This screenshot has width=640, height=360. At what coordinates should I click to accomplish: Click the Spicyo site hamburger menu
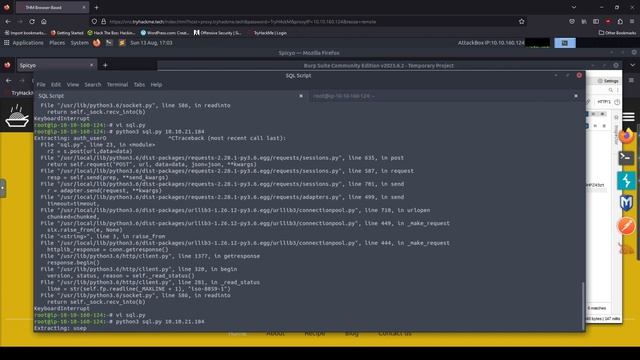coord(629,117)
